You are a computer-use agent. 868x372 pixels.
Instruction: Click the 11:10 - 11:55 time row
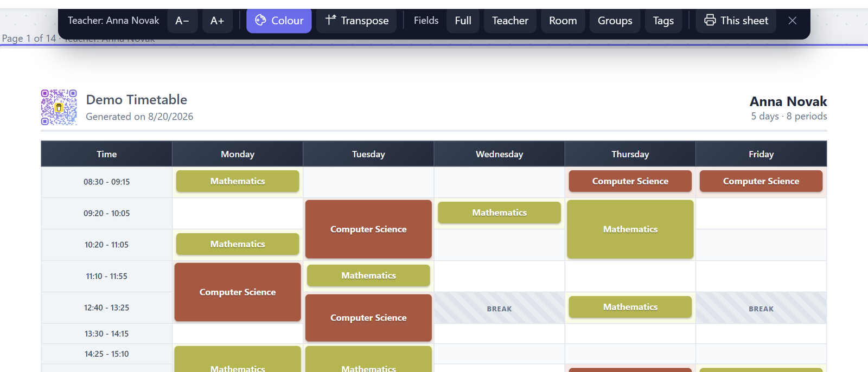tap(106, 276)
